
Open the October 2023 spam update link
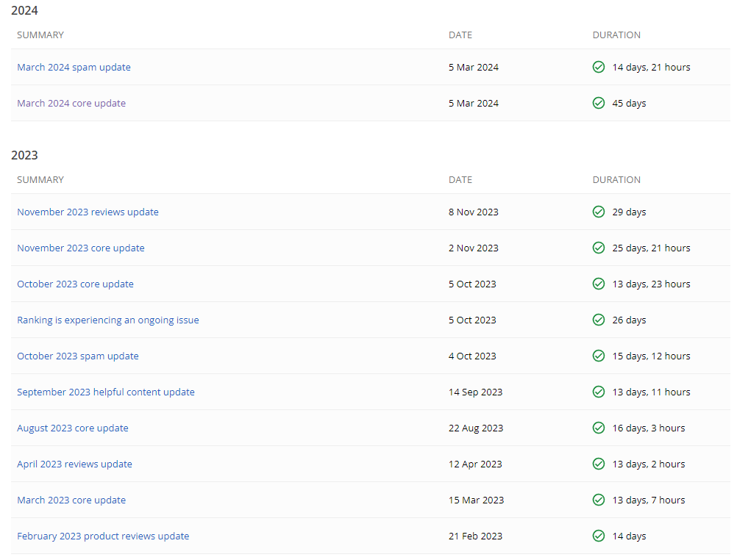[78, 356]
